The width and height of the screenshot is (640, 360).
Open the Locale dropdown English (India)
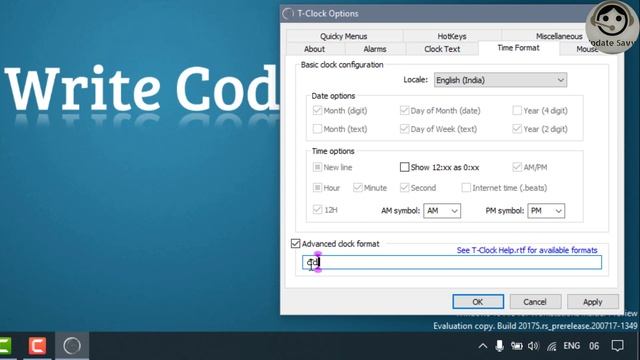500,80
